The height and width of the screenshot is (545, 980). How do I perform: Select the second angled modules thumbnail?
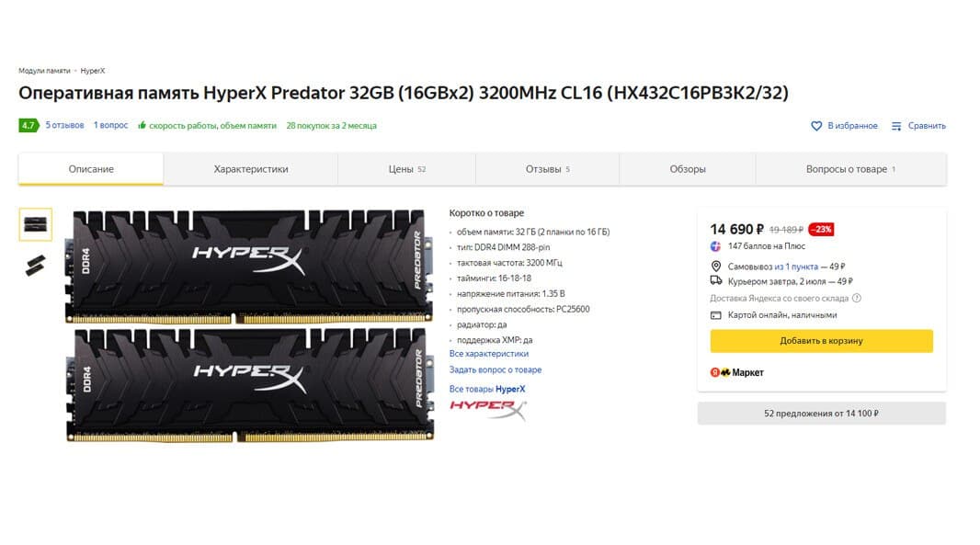point(36,265)
